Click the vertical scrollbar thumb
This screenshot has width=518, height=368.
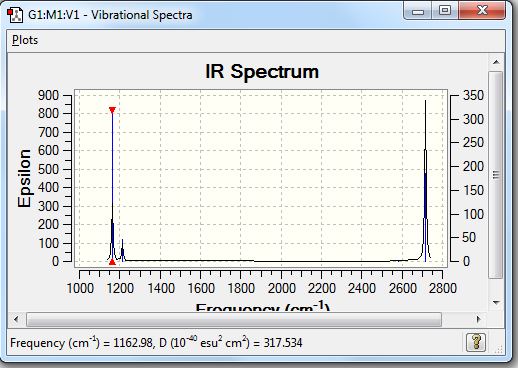pyautogui.click(x=496, y=175)
